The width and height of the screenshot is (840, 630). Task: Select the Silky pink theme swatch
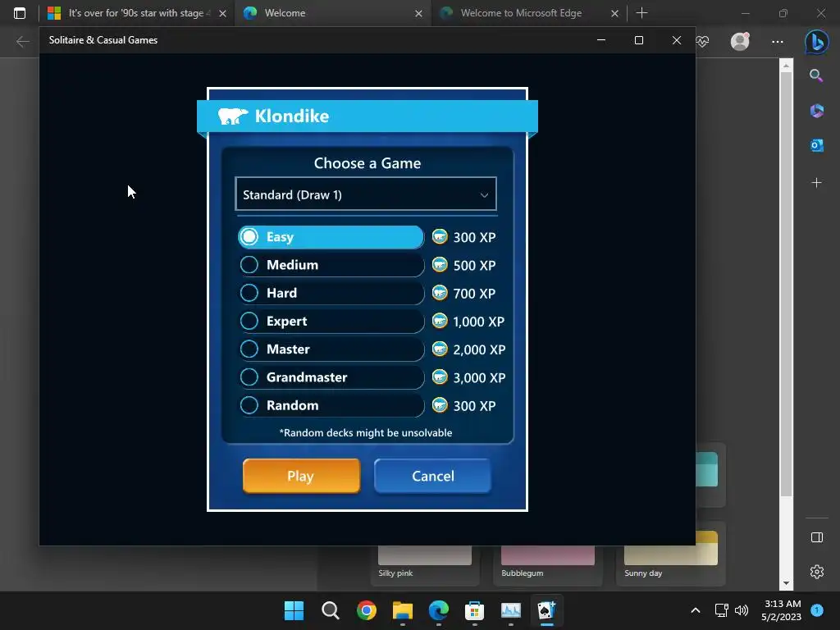click(x=424, y=555)
